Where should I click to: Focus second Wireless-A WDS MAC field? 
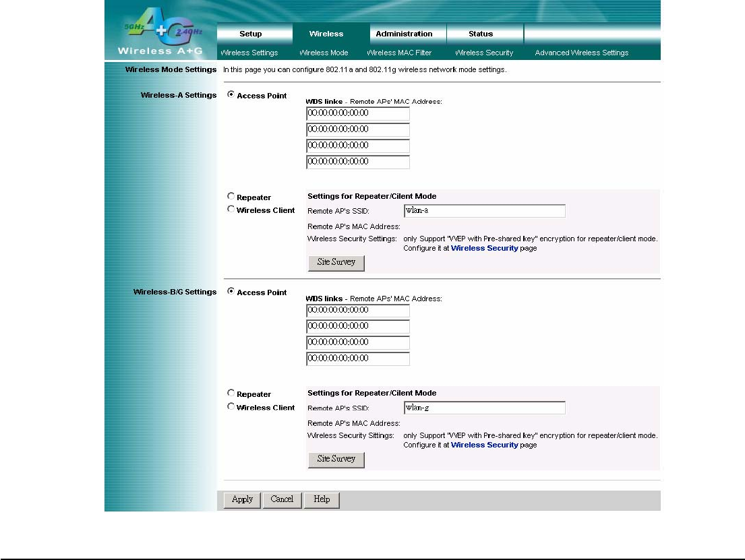(358, 129)
